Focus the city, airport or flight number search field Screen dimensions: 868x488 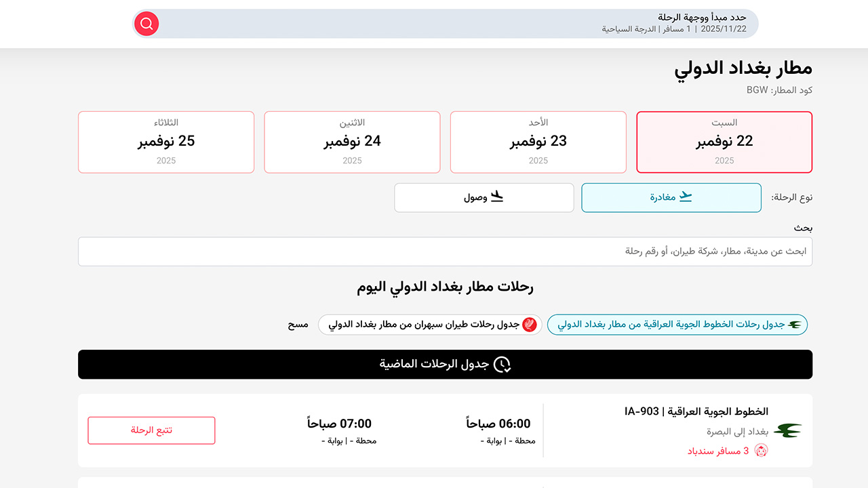445,251
